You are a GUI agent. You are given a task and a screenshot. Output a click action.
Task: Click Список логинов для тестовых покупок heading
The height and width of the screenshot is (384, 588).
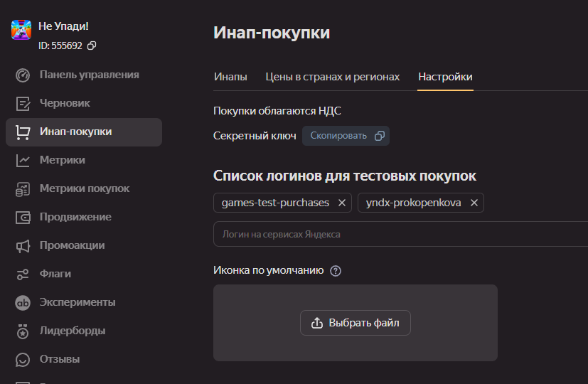coord(345,176)
